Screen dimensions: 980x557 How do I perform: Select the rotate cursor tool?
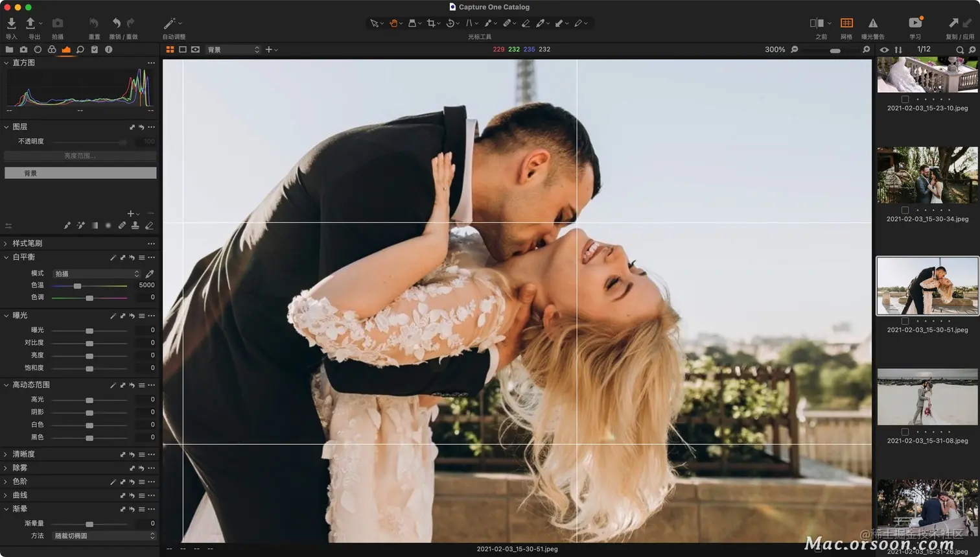[x=450, y=23]
